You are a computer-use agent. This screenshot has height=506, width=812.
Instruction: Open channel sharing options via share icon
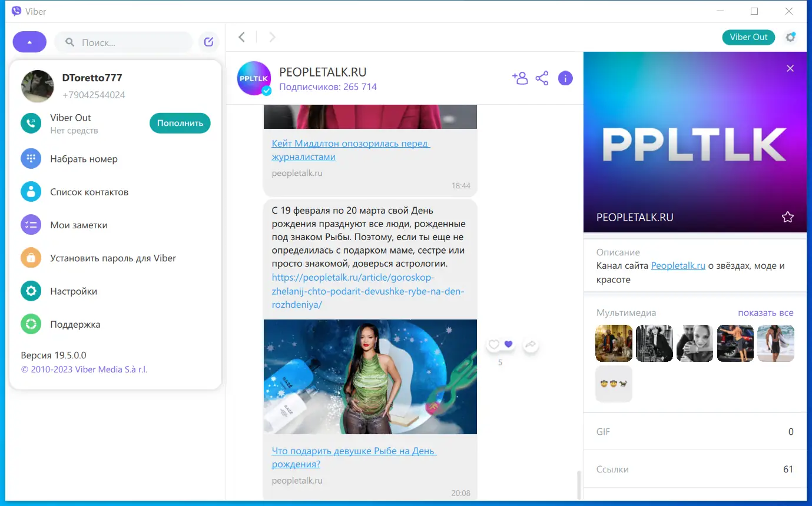[x=542, y=78]
